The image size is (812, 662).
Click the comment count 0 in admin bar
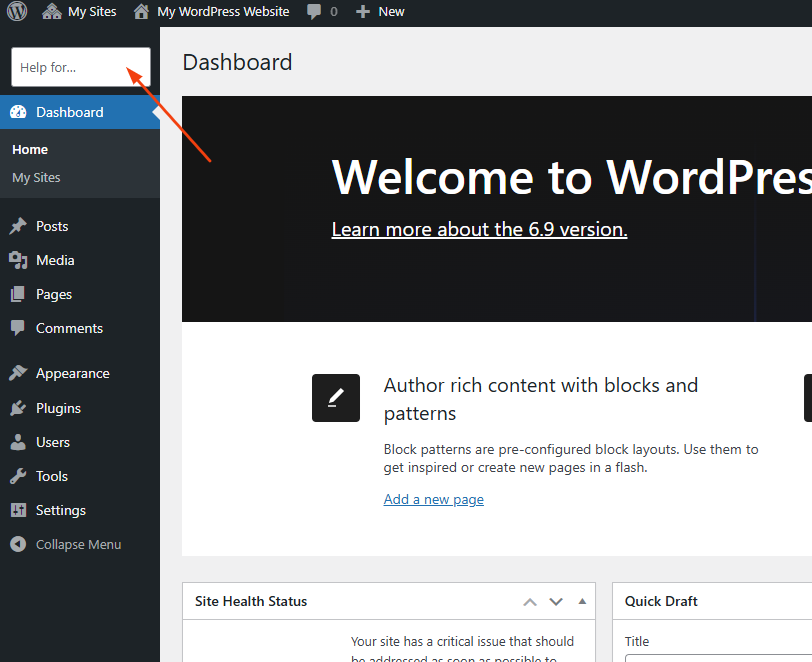click(x=334, y=11)
